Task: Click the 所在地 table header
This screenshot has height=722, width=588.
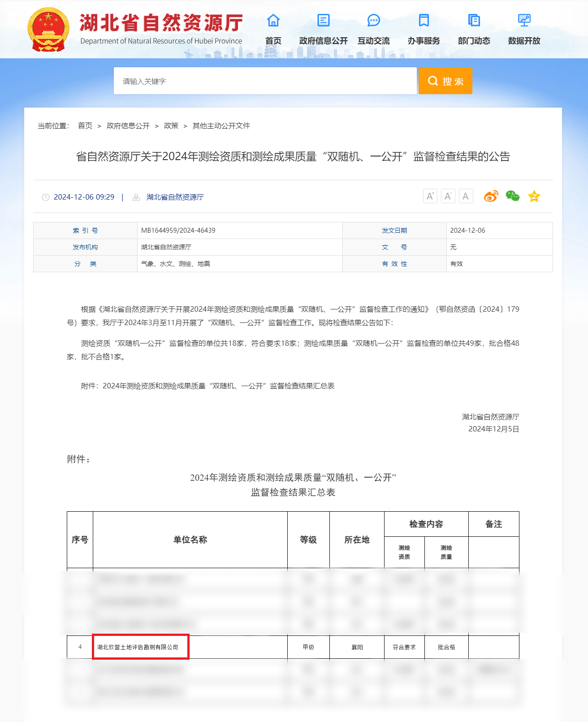Action: click(x=357, y=540)
